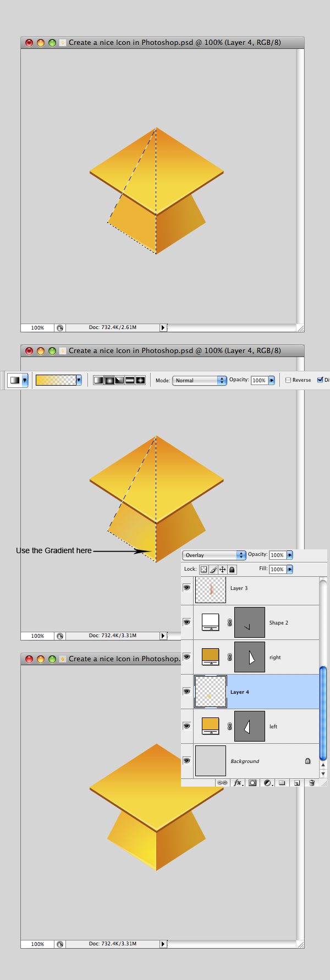Open the status bar arrow menu in middle window
Screen dimensions: 330x980
tap(163, 636)
